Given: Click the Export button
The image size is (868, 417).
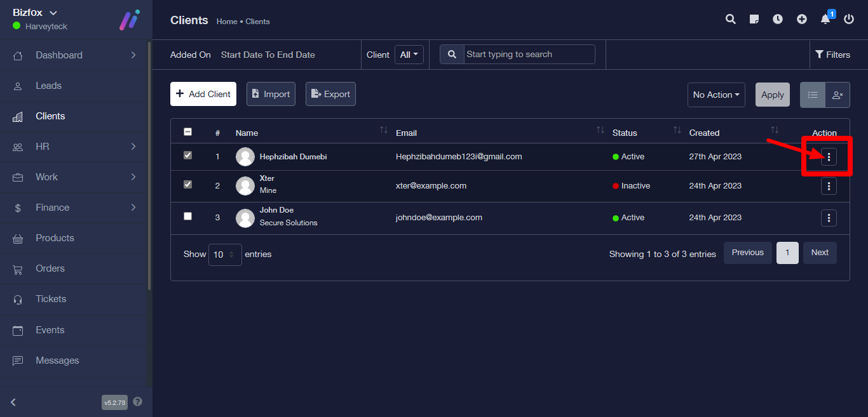Looking at the screenshot, I should 330,94.
